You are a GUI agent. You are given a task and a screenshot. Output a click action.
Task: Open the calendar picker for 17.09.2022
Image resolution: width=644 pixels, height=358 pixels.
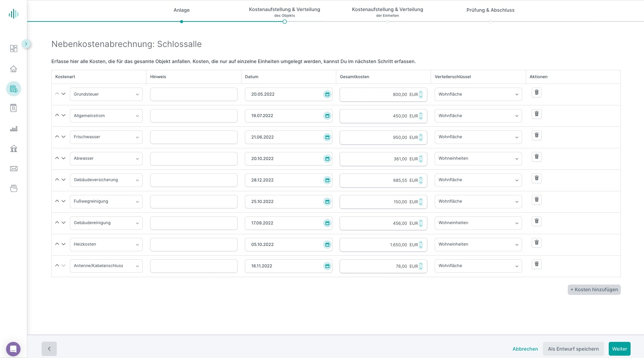(x=327, y=223)
